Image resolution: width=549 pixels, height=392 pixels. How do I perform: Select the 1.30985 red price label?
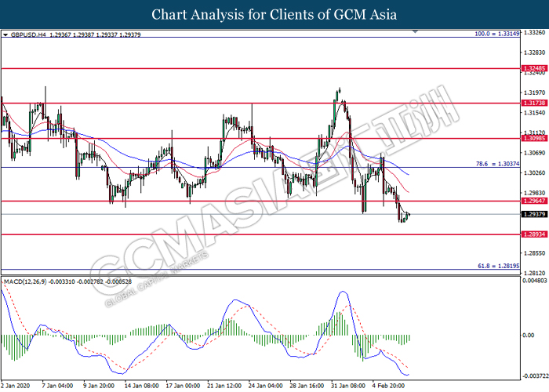(x=534, y=138)
